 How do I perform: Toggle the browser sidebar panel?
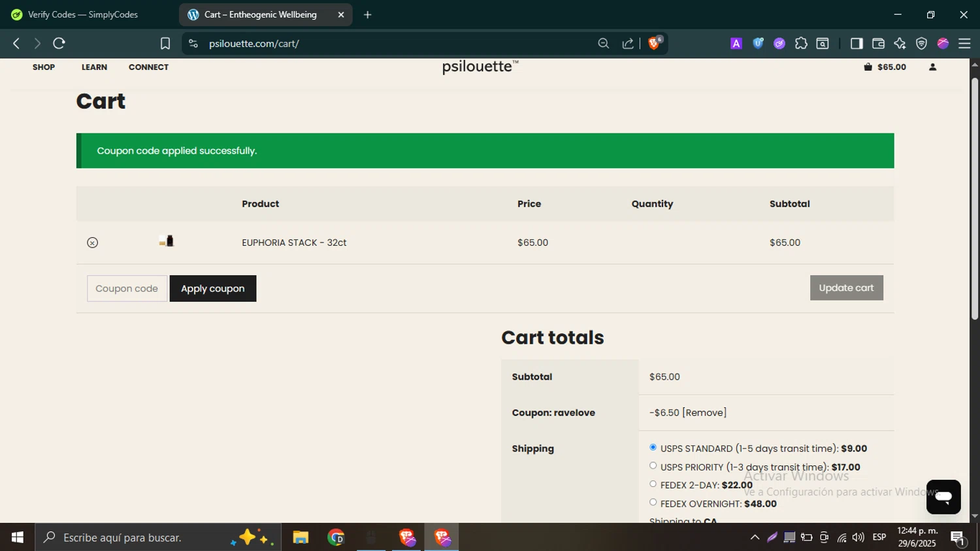(857, 44)
